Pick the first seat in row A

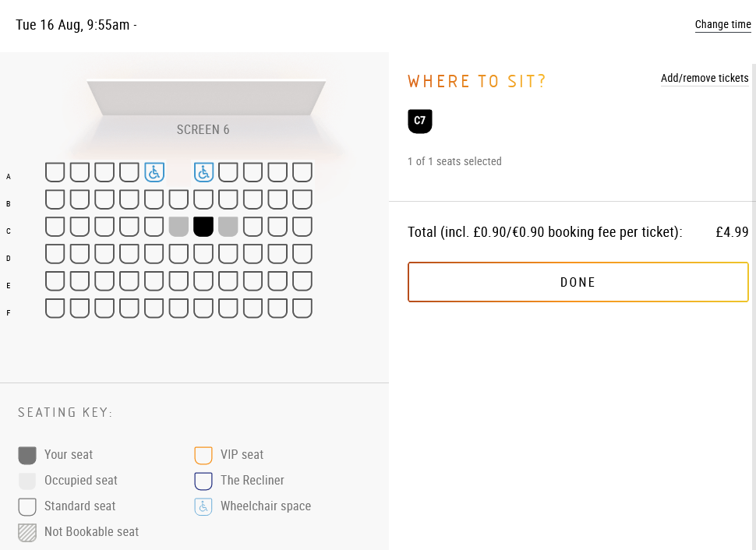coord(55,172)
